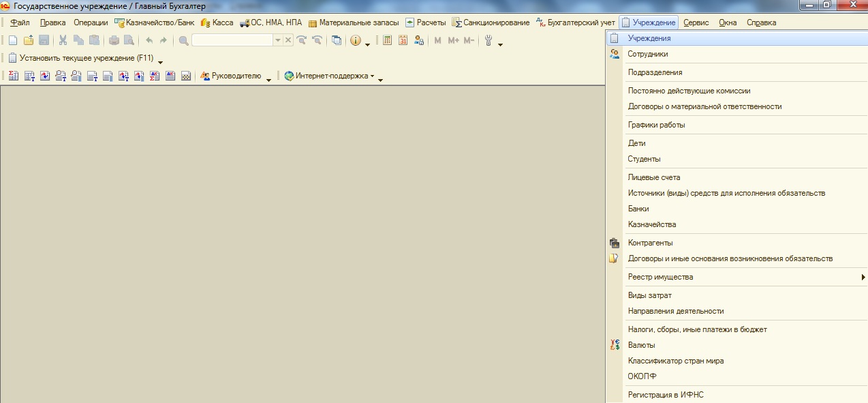Open the calculator icon
The height and width of the screenshot is (403, 868).
pos(388,40)
